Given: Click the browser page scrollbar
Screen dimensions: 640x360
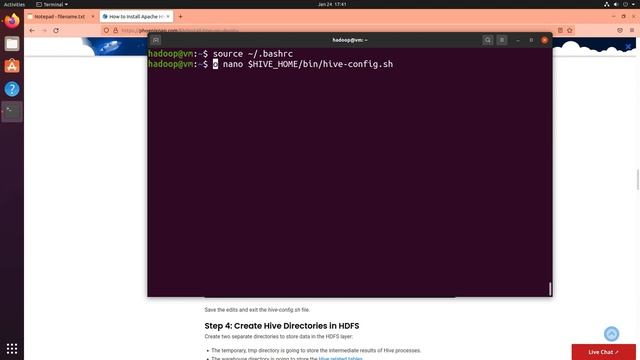Looking at the screenshot, I should (x=638, y=179).
